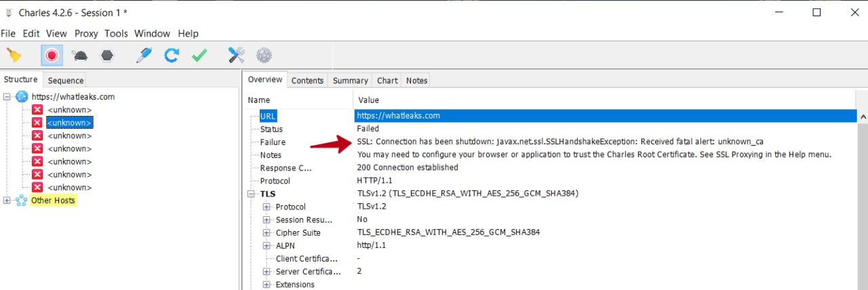Select the Summary tab
This screenshot has height=290, width=868.
[x=350, y=80]
